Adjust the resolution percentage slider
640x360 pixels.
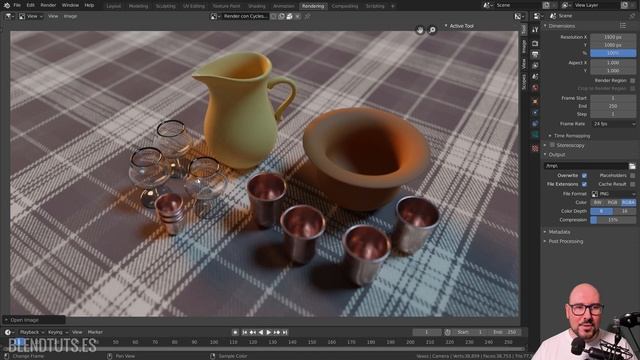(613, 53)
